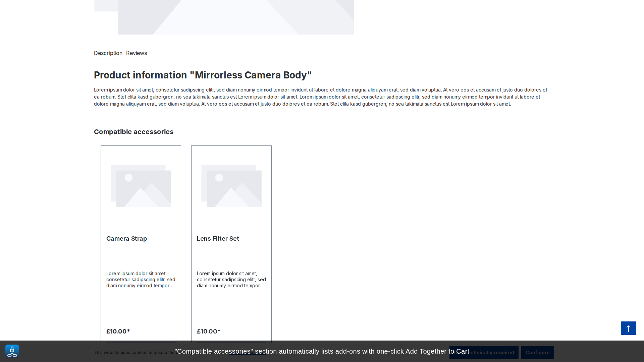Click the Compatible accessories heading
Screen dimensions: 644x362
(x=133, y=132)
